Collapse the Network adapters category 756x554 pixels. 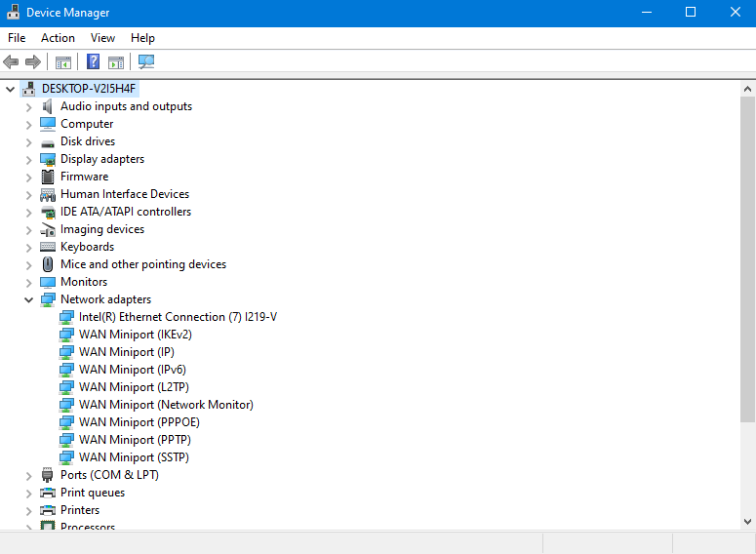coord(28,299)
